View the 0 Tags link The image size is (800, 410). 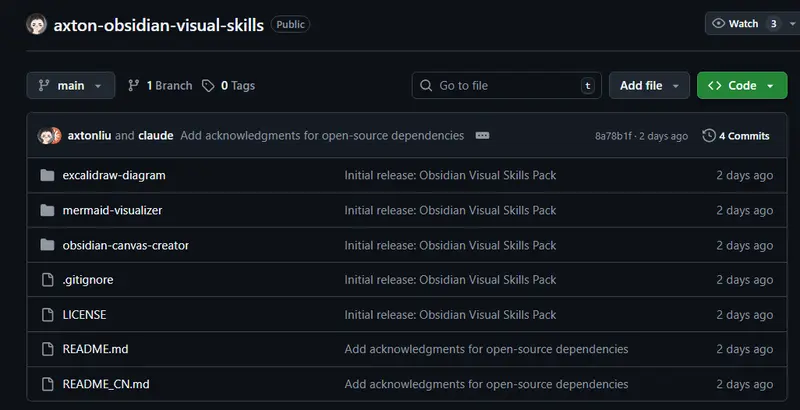(x=229, y=86)
